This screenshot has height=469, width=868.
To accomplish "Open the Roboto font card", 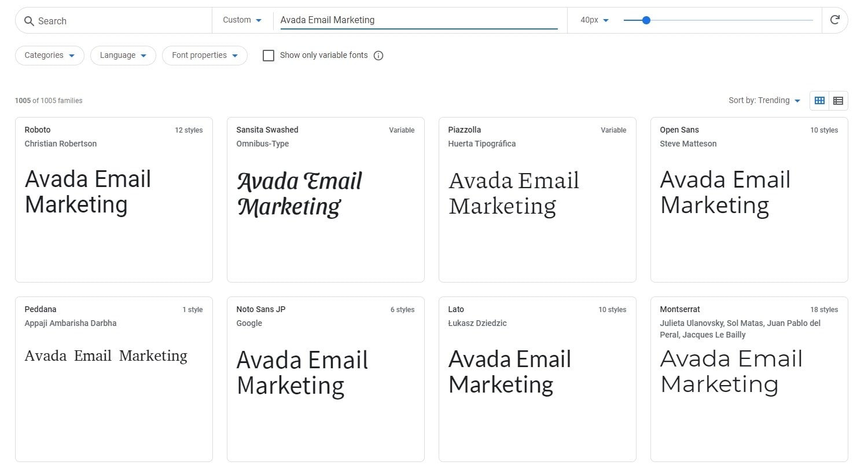I will 114,200.
